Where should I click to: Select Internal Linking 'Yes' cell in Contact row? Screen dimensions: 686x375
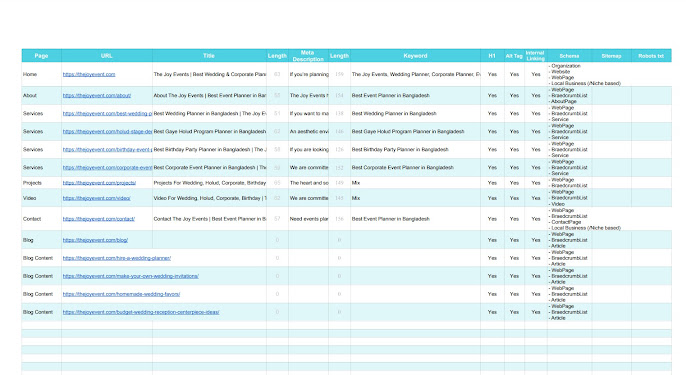pos(536,219)
